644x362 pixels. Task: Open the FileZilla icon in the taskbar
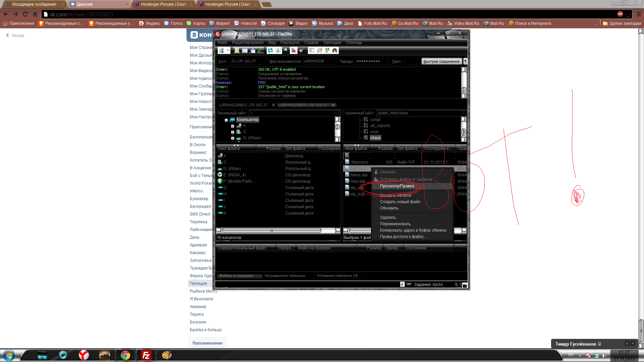tap(146, 355)
